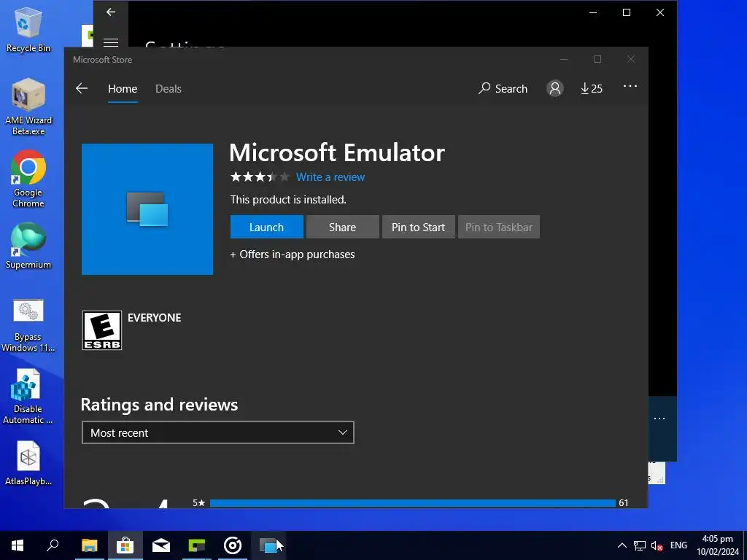Go back in the Settings window
Image resolution: width=747 pixels, height=560 pixels.
[x=111, y=12]
